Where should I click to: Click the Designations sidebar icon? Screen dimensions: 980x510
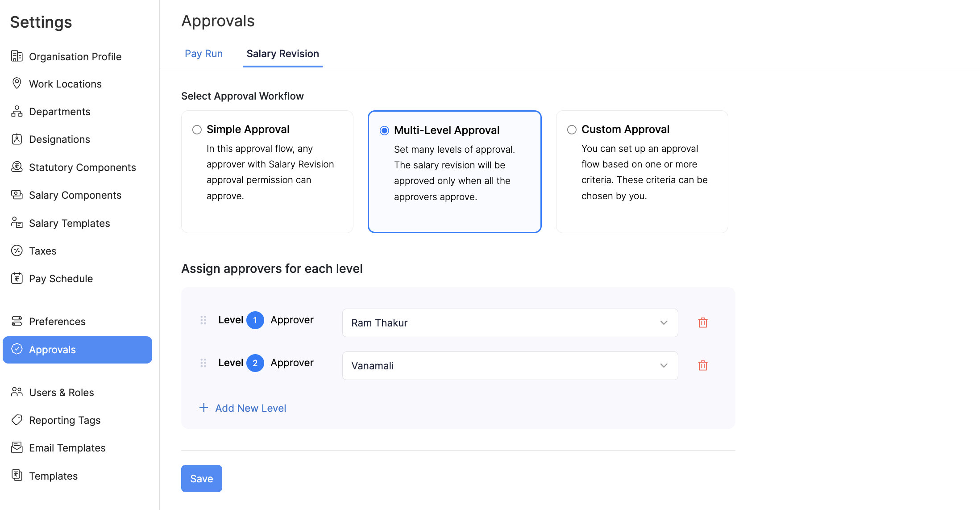[x=17, y=139]
